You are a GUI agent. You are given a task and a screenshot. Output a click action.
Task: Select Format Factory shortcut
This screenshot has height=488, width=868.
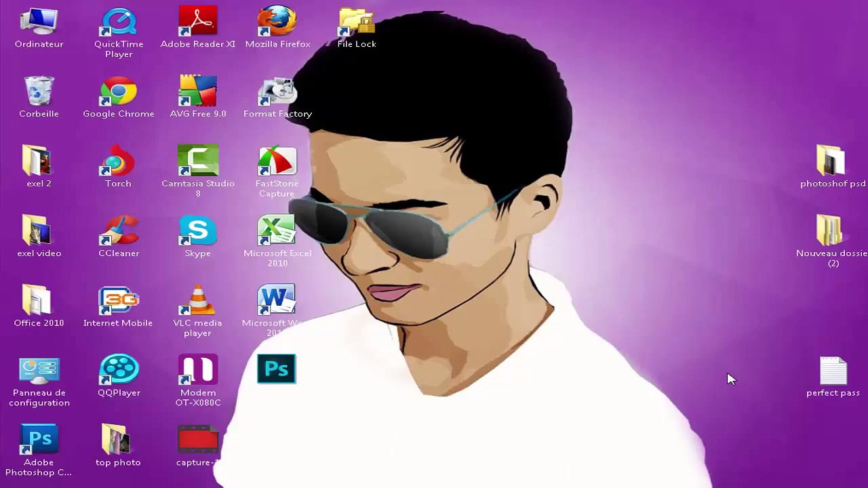coord(277,92)
